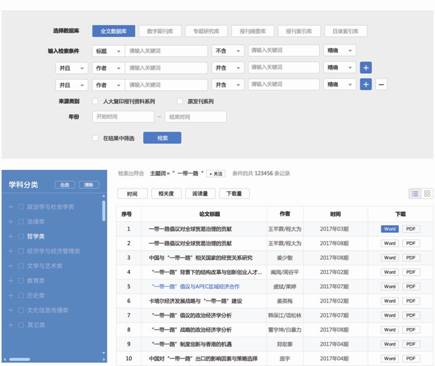Sort results by 时间
This screenshot has width=435, height=366.
coord(132,194)
